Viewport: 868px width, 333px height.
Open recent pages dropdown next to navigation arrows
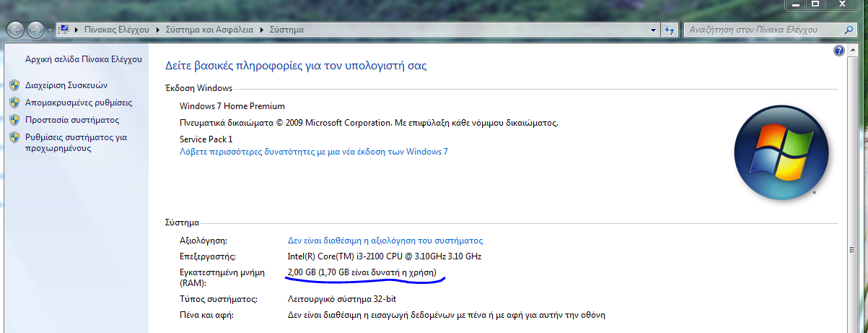48,30
